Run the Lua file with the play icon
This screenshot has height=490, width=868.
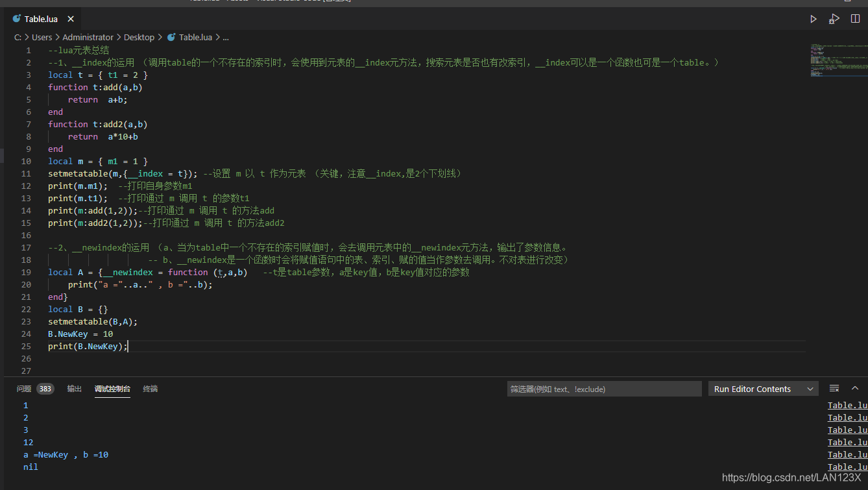point(813,19)
